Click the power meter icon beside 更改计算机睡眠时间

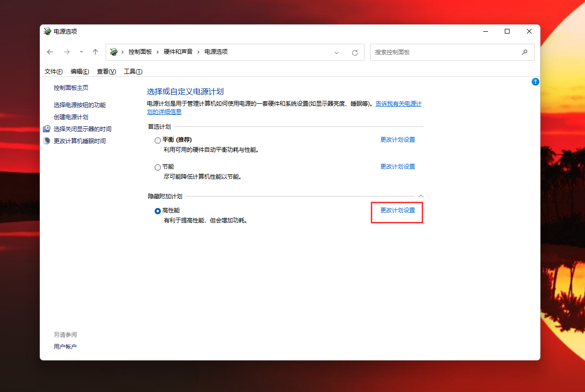coord(47,140)
